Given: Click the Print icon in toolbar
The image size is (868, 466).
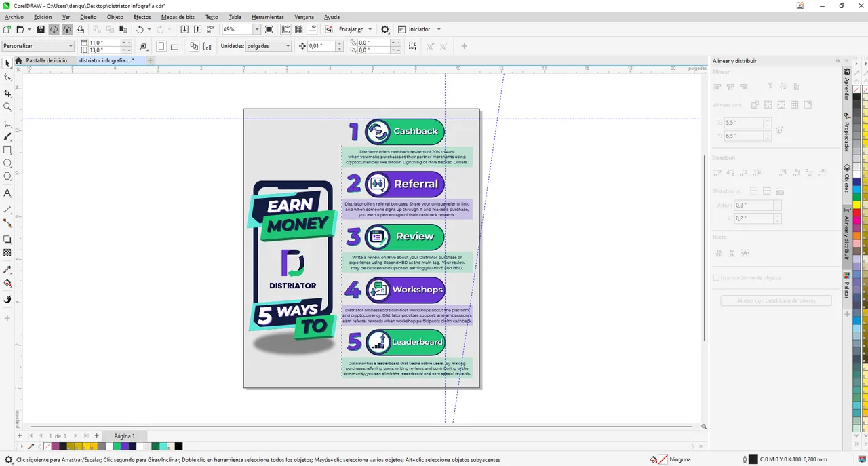Looking at the screenshot, I should pyautogui.click(x=80, y=29).
